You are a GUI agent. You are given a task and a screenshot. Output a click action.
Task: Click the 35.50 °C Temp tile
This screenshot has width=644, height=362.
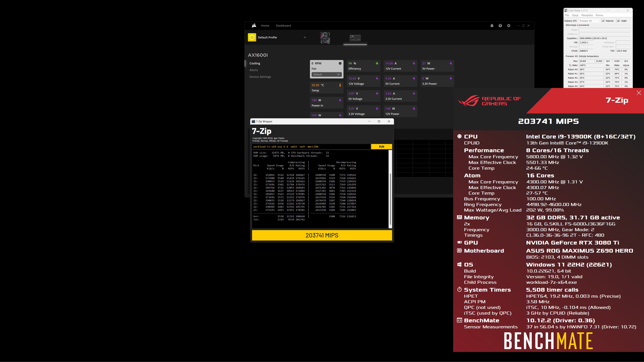click(326, 88)
